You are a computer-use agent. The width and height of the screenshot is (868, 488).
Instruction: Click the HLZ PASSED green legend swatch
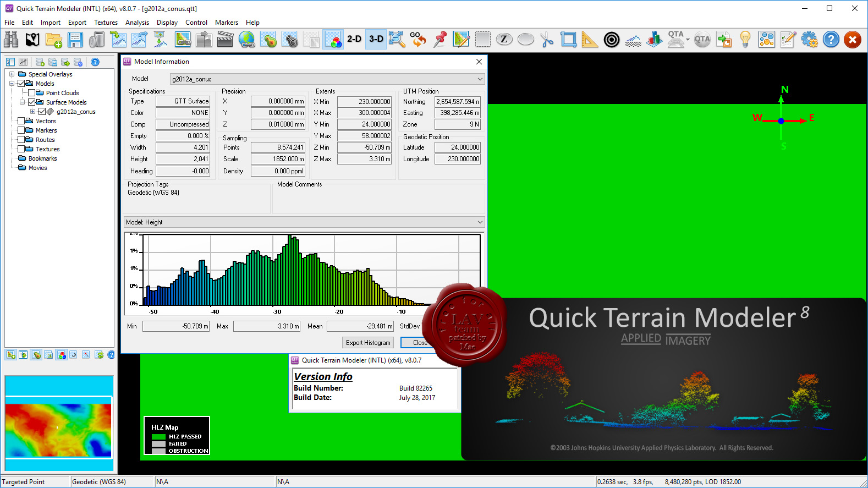[158, 437]
